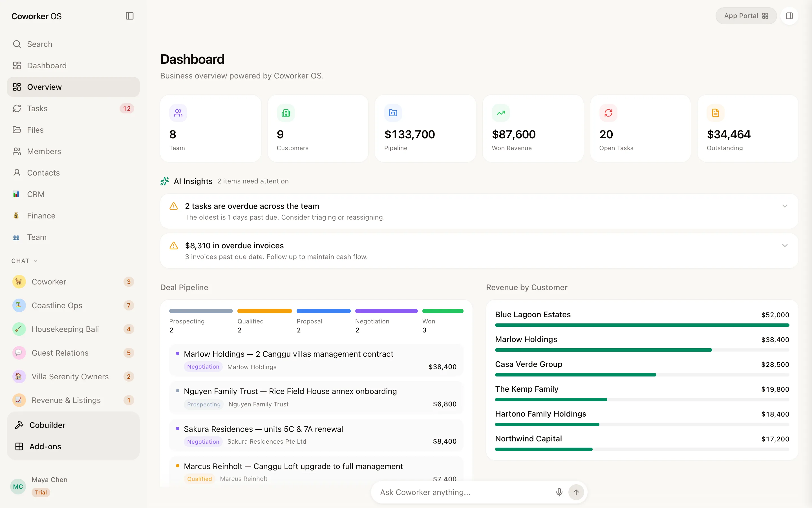This screenshot has height=508, width=812.
Task: Click the Add-ons grid icon
Action: coord(19,446)
